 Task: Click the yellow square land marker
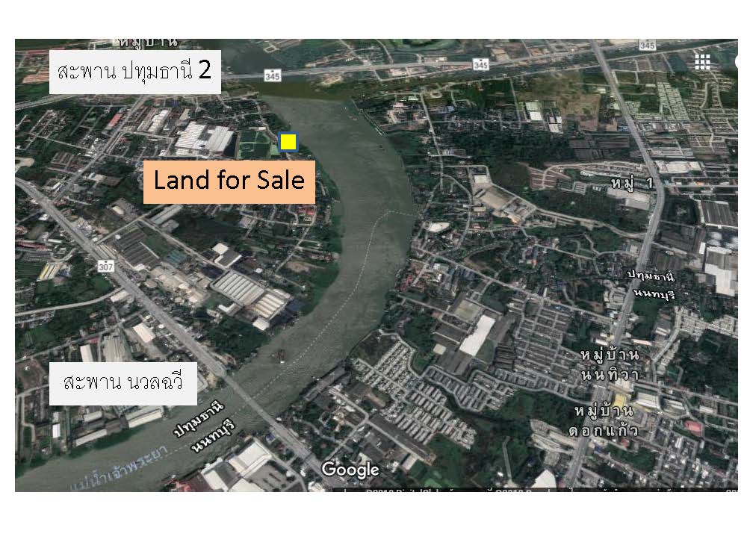tap(288, 142)
